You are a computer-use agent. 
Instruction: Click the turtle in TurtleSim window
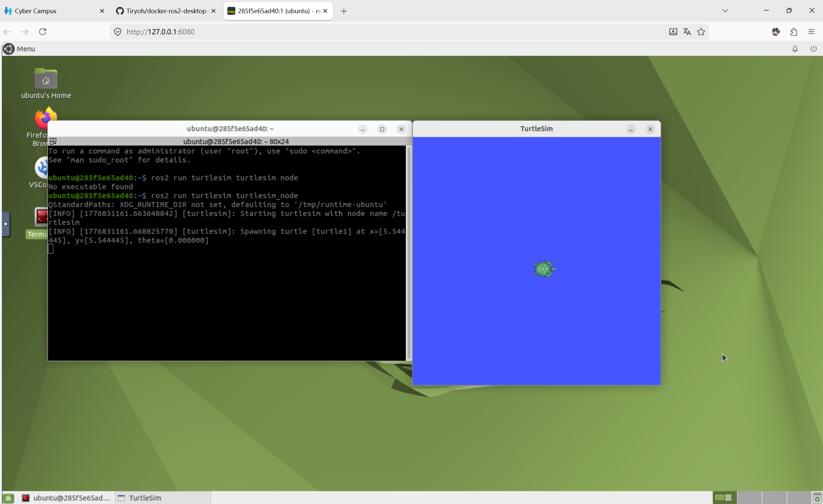(544, 269)
